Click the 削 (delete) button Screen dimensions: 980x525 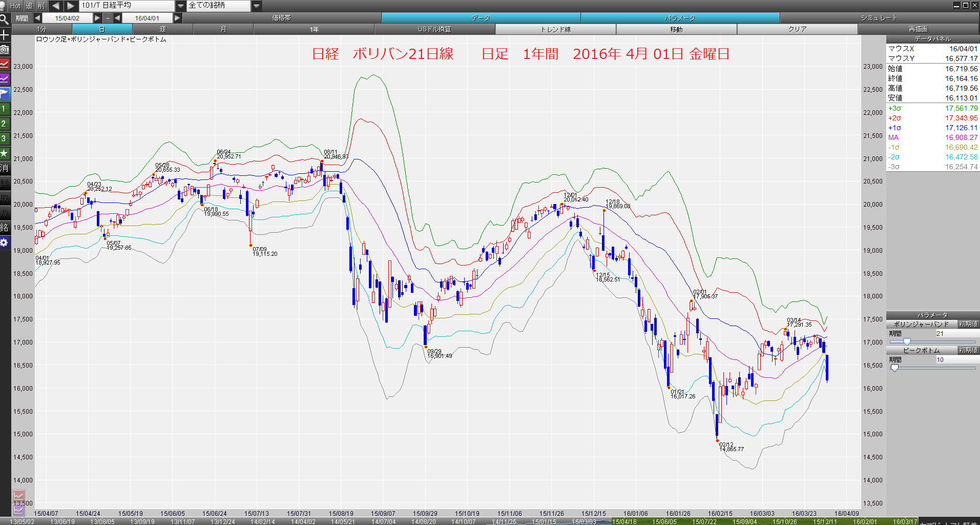[41, 6]
